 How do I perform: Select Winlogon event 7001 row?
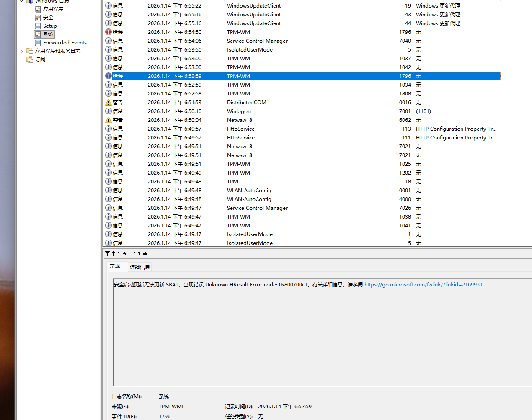[302, 111]
